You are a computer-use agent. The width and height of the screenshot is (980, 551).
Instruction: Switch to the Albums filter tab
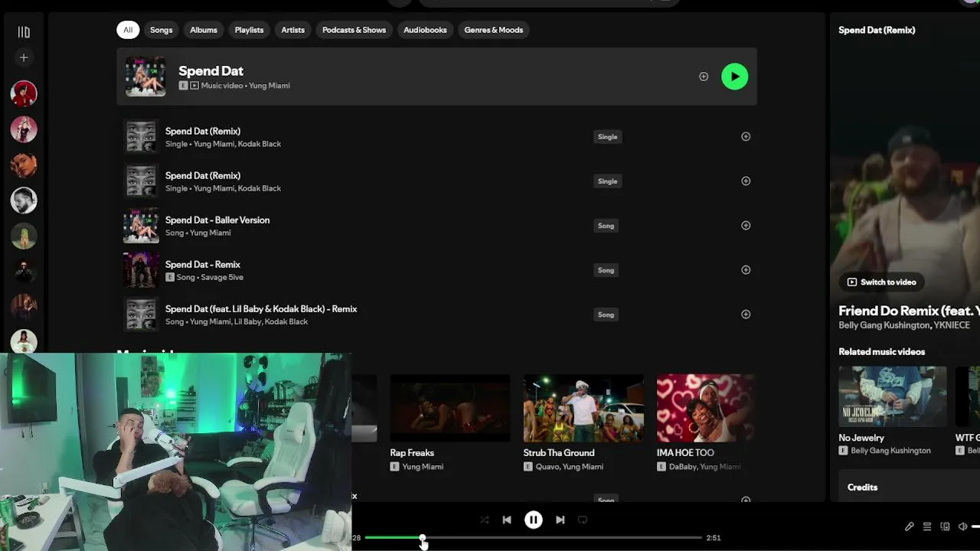[x=204, y=30]
